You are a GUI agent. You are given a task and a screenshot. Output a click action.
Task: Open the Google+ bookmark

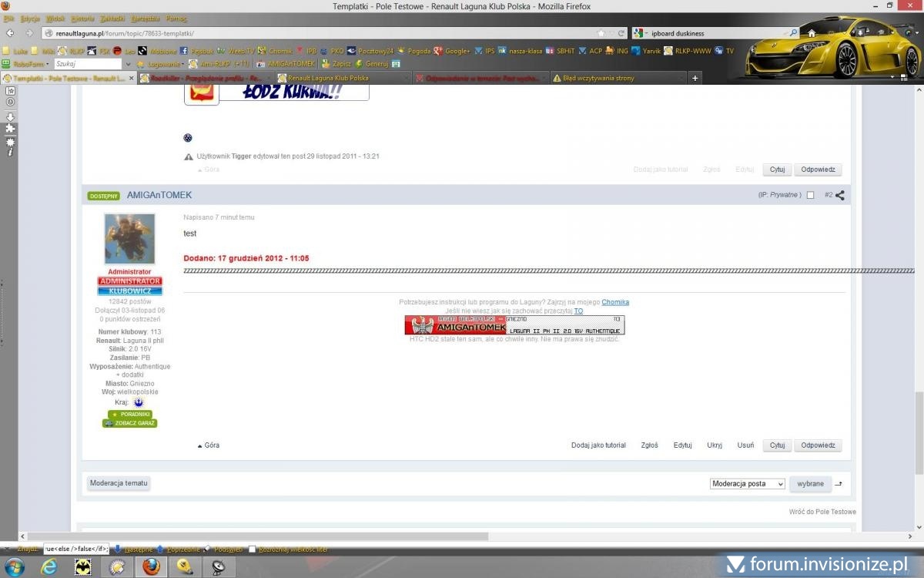[452, 51]
